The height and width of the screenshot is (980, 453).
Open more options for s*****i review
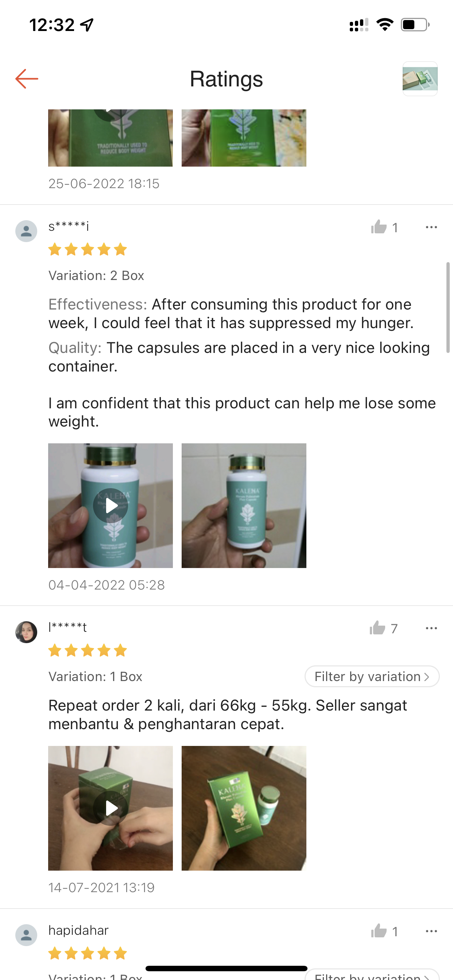pos(431,227)
